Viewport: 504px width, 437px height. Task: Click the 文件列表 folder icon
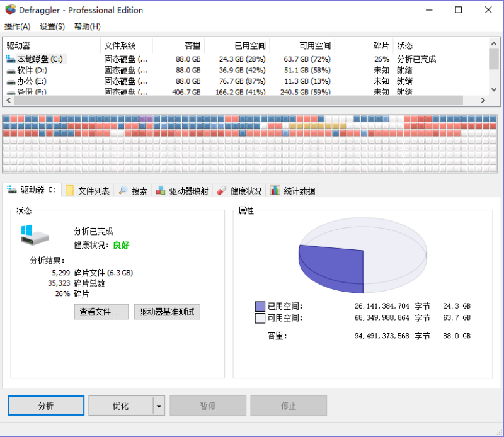[70, 191]
